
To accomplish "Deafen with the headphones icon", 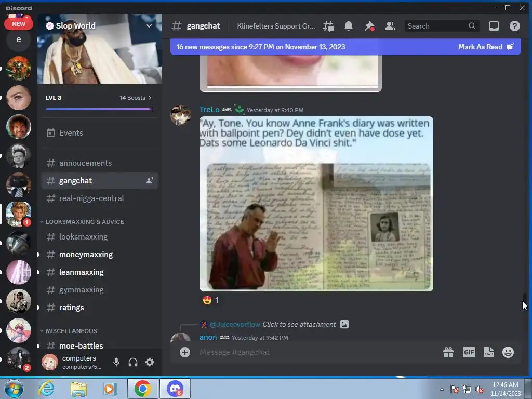I will [133, 362].
